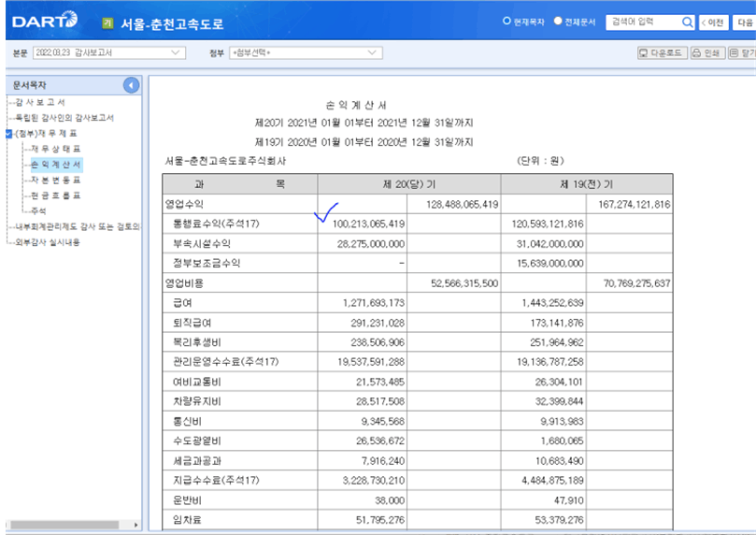Open 재무상태표 in the tree
Screen dimensions: 756x535
click(55, 149)
